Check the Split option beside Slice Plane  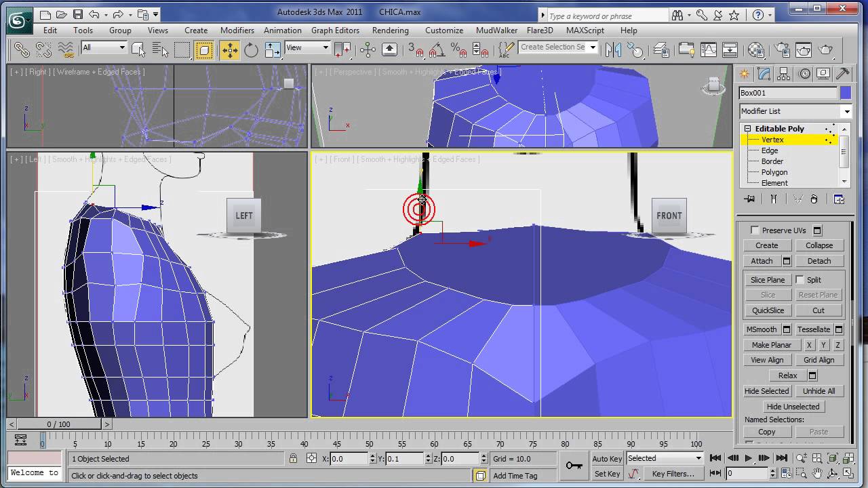(x=800, y=280)
